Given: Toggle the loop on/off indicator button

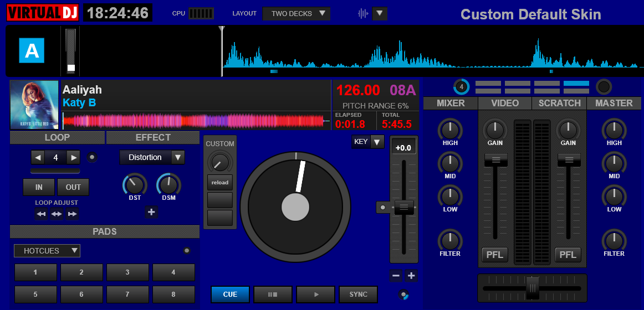Looking at the screenshot, I should coord(92,157).
